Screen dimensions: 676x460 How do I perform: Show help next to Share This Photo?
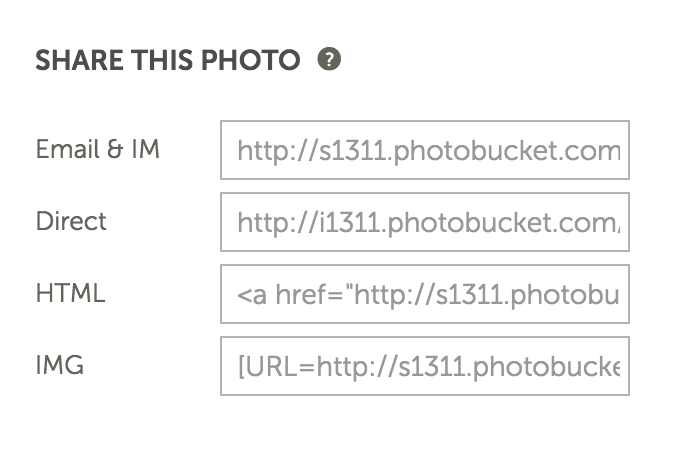click(329, 59)
